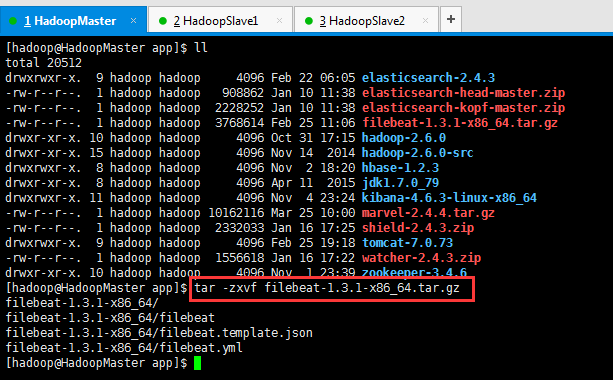613x380 pixels.
Task: Click the green status dot on HadoopSlave2 tab
Action: 309,21
